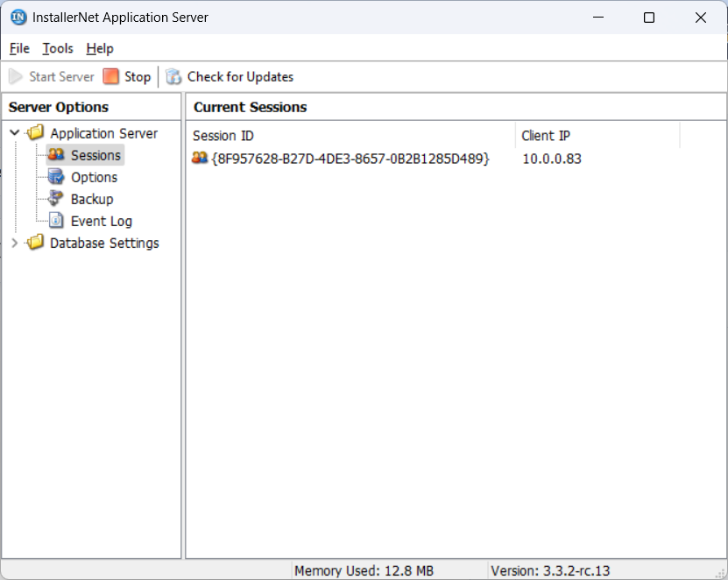This screenshot has width=728, height=580.
Task: Click the red Stop square icon
Action: pyautogui.click(x=111, y=76)
